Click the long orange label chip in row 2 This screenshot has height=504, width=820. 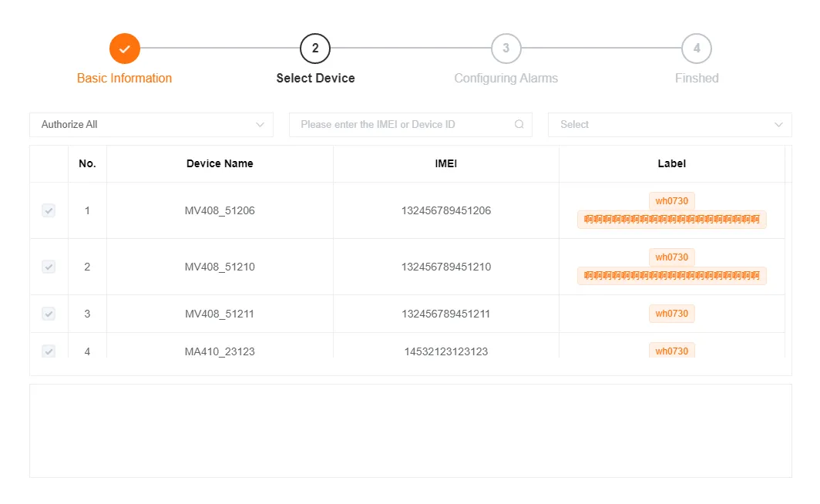pyautogui.click(x=671, y=275)
